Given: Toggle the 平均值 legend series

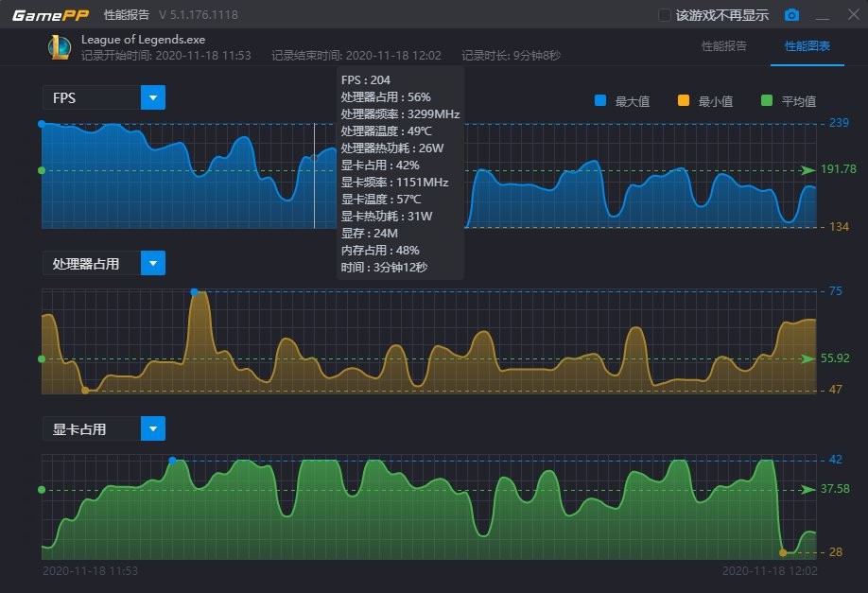Looking at the screenshot, I should click(767, 101).
